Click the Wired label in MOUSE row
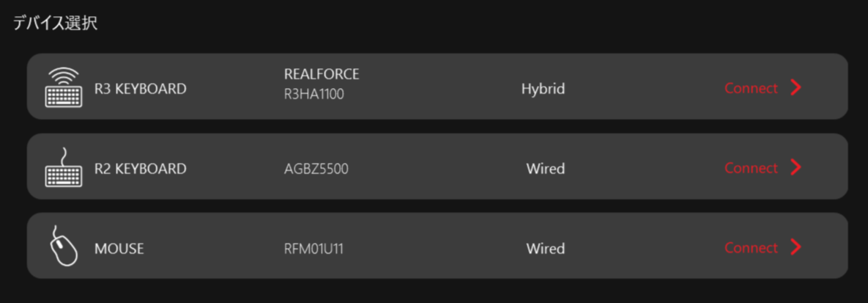Screen dimensions: 868x303 545,249
